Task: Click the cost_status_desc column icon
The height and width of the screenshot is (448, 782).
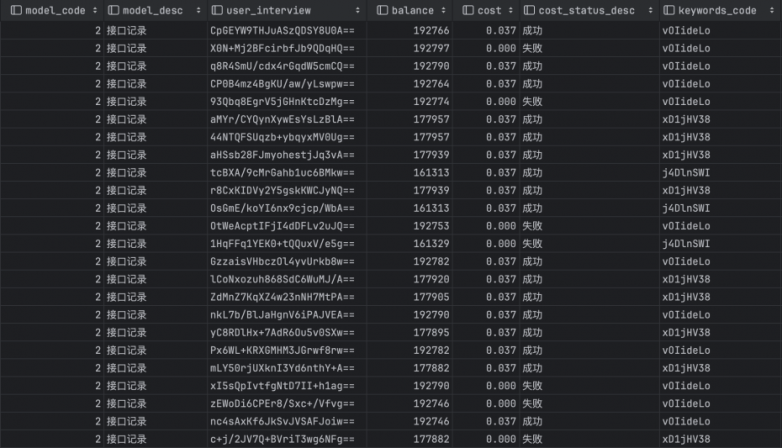Action: (x=530, y=11)
